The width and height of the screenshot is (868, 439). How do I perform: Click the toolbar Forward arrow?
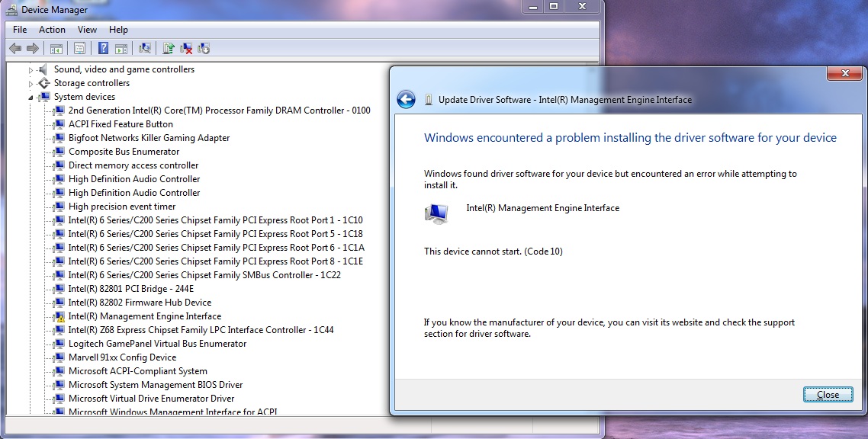point(34,49)
